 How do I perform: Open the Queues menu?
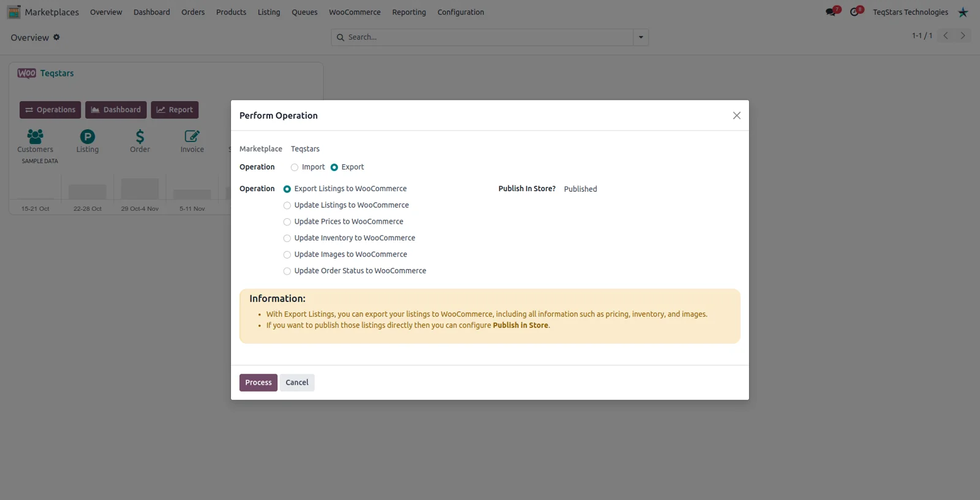pyautogui.click(x=304, y=12)
